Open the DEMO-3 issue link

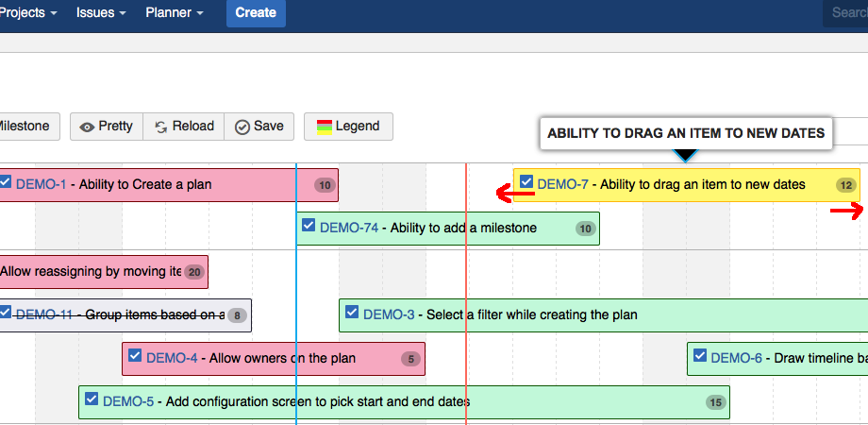(x=389, y=314)
